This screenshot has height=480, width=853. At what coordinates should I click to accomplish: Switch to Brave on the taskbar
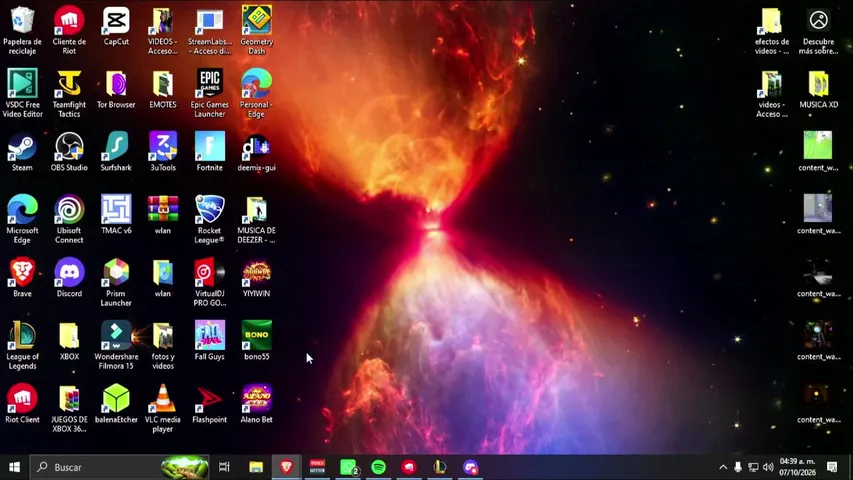click(287, 467)
